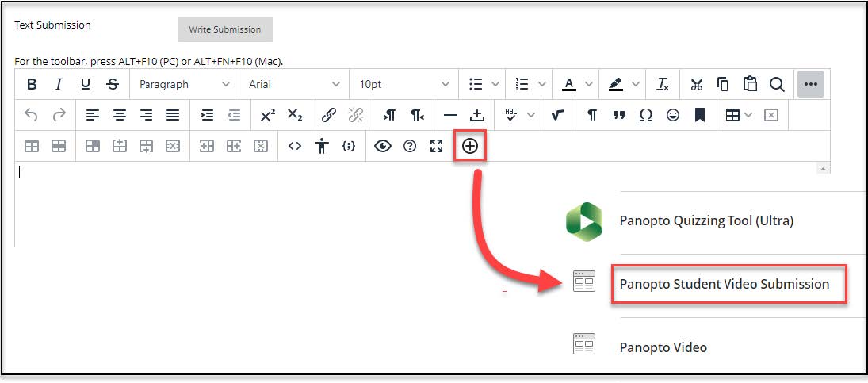Collapse toolbar with the more (...) button
This screenshot has height=383, width=868.
(810, 84)
